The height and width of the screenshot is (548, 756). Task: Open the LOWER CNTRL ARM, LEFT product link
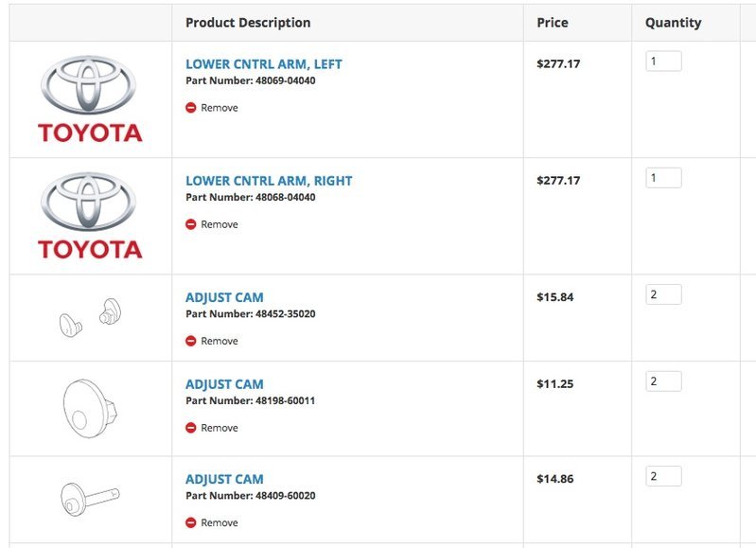(x=264, y=64)
